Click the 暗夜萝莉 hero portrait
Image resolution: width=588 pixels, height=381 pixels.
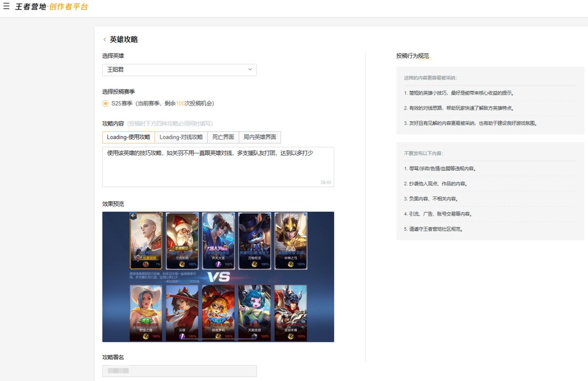coord(219,313)
